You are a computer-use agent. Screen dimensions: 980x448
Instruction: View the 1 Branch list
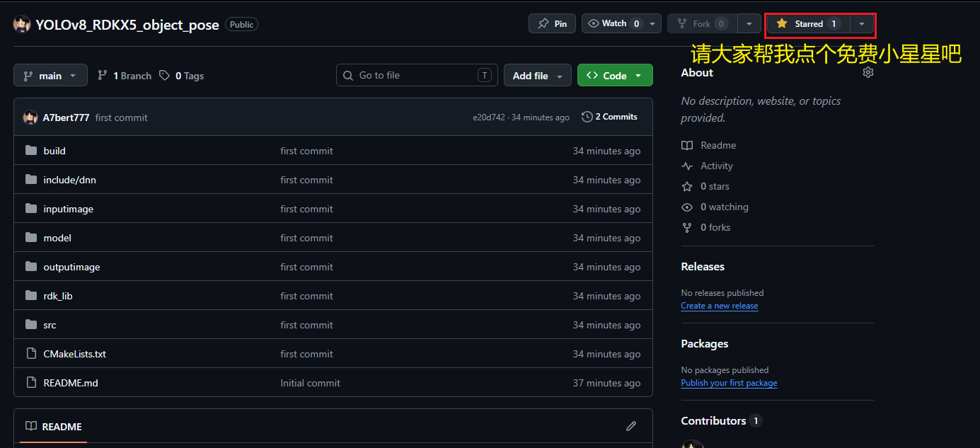tap(125, 76)
